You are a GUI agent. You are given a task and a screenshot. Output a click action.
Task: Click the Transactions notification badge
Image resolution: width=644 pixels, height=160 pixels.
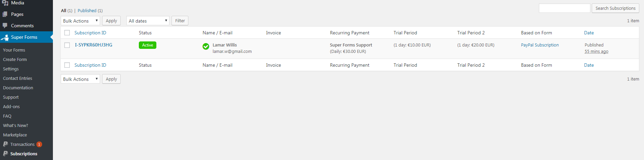click(39, 144)
